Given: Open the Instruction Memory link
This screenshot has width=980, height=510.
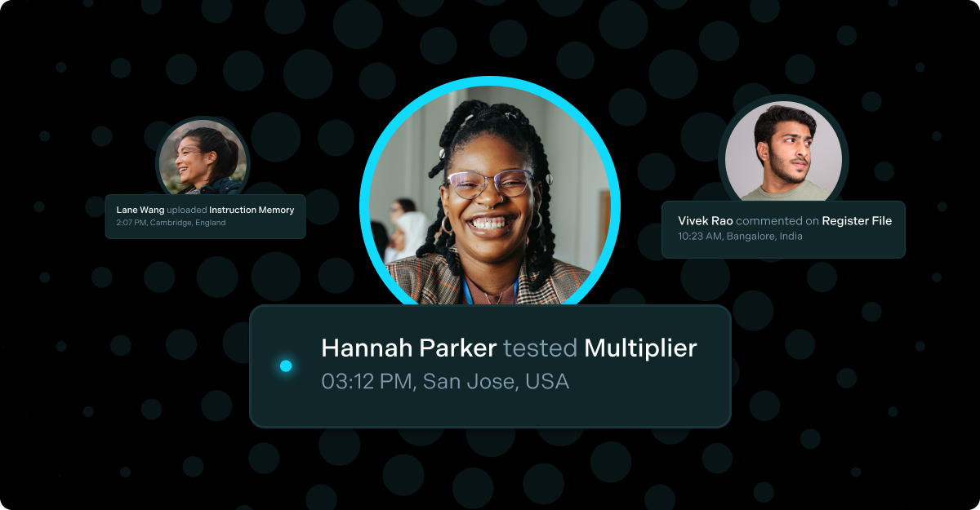Looking at the screenshot, I should (x=252, y=211).
